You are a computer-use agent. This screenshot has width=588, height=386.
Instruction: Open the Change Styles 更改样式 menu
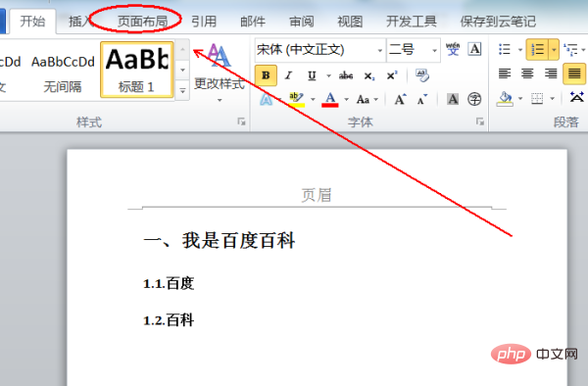point(220,73)
